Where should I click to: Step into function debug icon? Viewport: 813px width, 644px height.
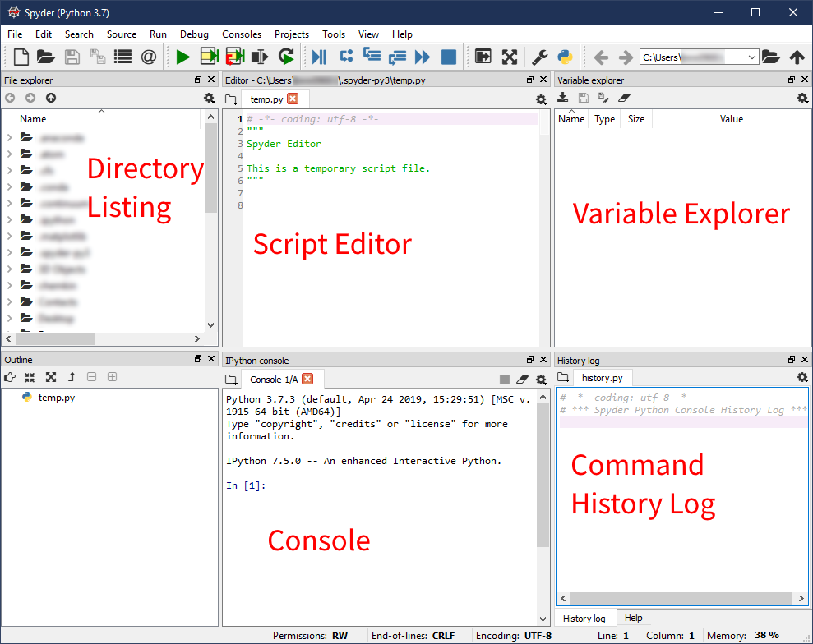pos(372,54)
